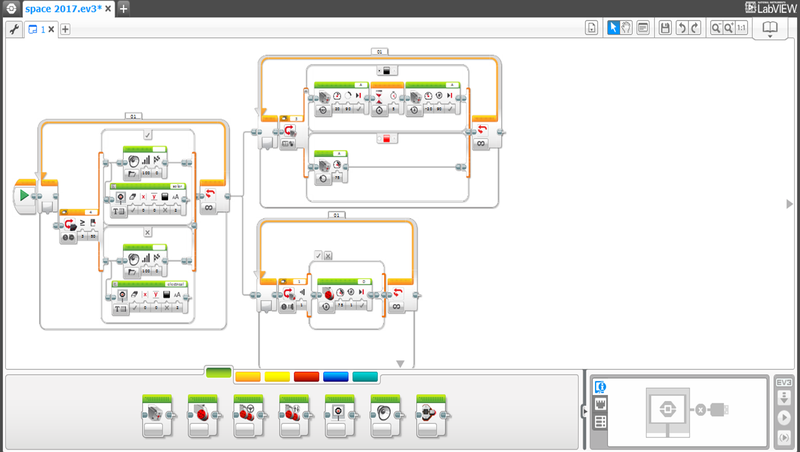
Task: Click the Undo arrow icon
Action: pos(681,28)
